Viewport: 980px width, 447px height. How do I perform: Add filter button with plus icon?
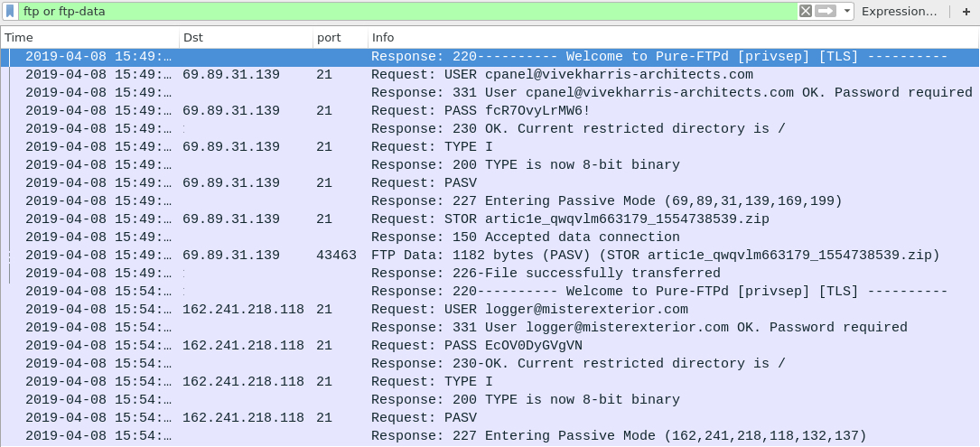966,11
